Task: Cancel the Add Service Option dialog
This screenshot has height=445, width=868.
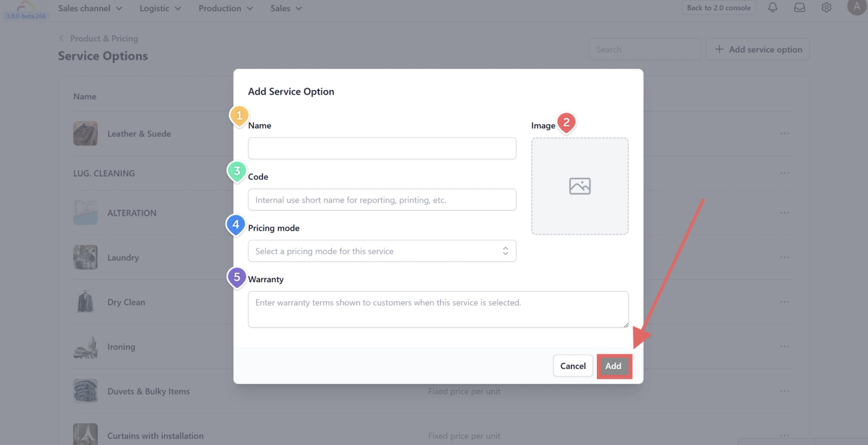Action: [x=573, y=366]
